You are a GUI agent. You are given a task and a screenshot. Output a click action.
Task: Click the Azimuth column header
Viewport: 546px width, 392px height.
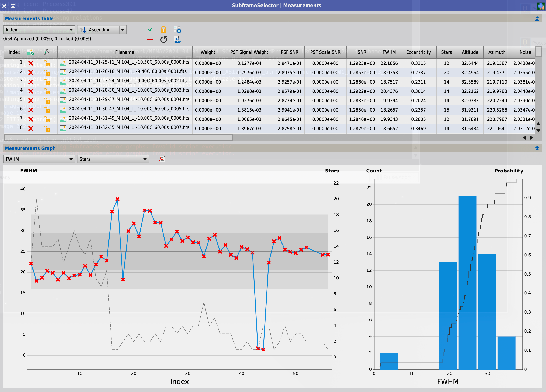pos(497,52)
